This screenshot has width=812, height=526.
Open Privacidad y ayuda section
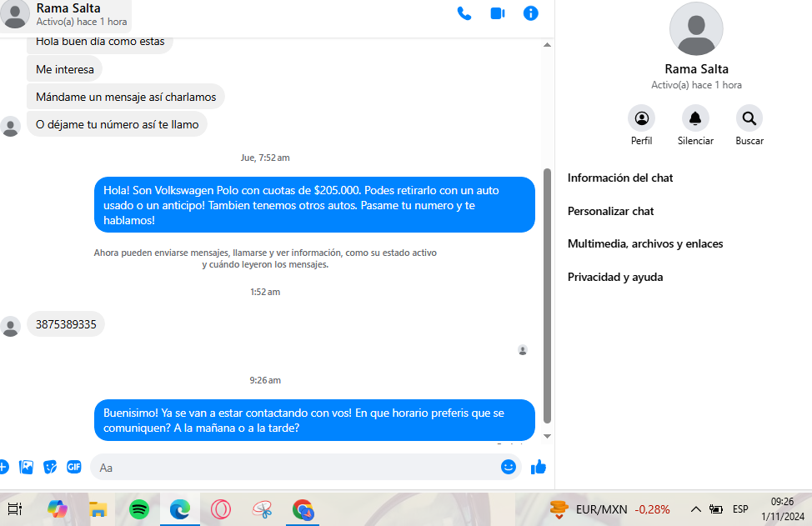click(615, 277)
